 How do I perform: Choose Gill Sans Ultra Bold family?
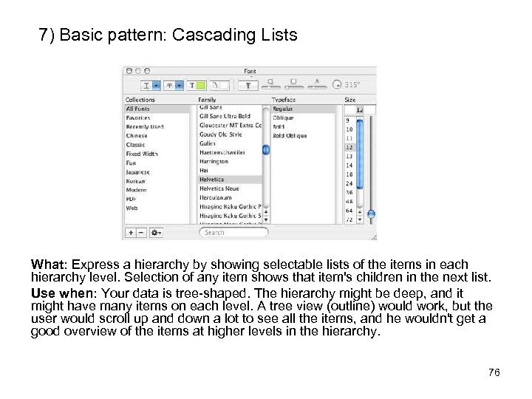click(230, 117)
